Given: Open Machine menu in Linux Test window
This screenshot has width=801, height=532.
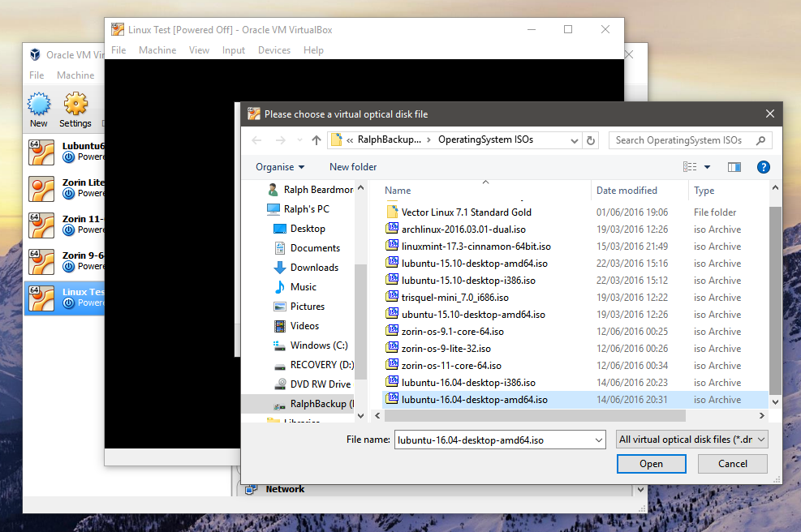Looking at the screenshot, I should click(157, 50).
